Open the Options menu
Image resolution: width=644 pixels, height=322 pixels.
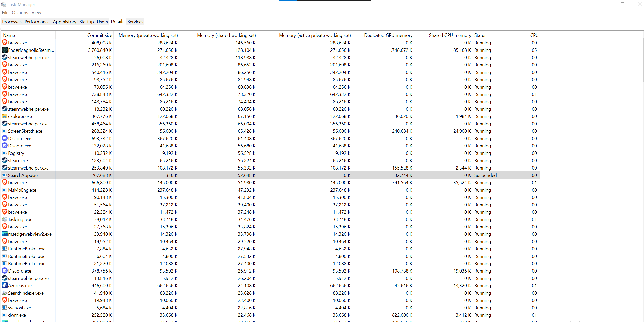click(x=20, y=13)
